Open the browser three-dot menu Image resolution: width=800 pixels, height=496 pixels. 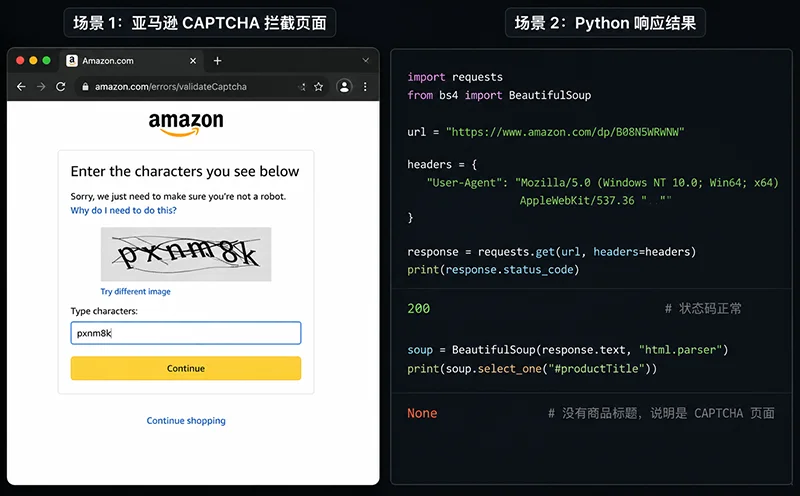point(365,87)
